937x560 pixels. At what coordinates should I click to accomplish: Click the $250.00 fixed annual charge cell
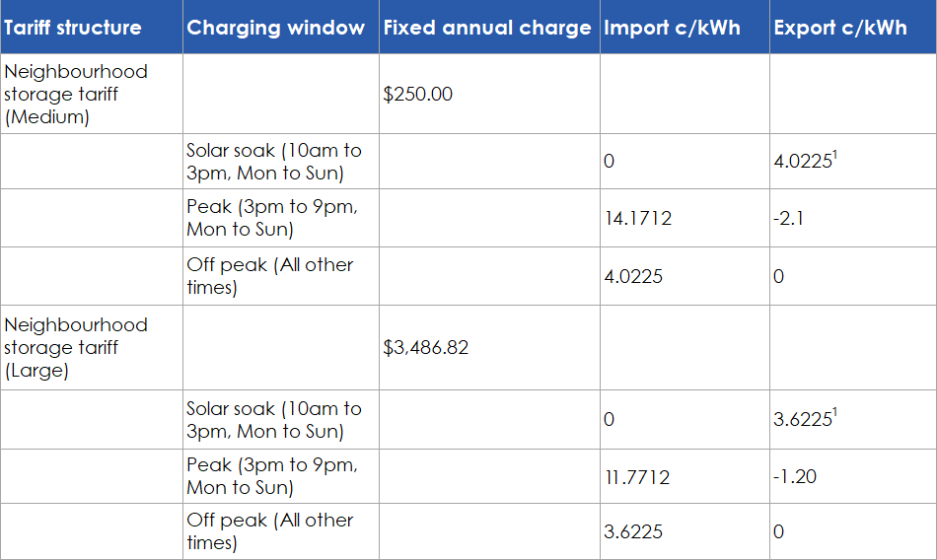(418, 95)
